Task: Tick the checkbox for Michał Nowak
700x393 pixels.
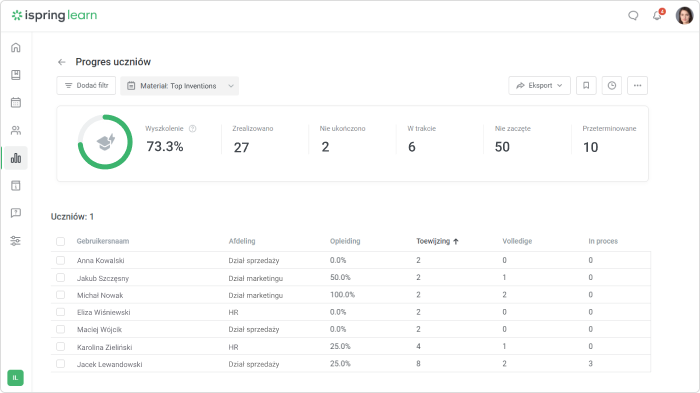Action: 61,295
